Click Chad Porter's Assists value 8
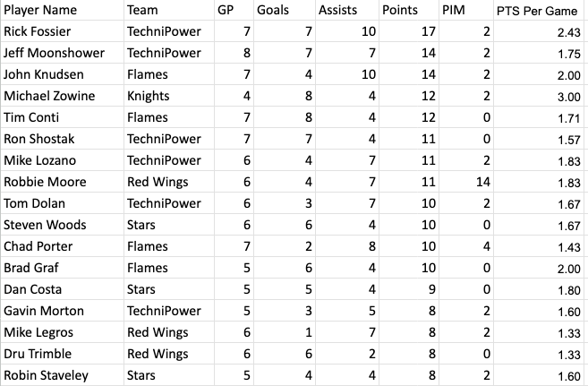588x386 pixels. pos(347,246)
